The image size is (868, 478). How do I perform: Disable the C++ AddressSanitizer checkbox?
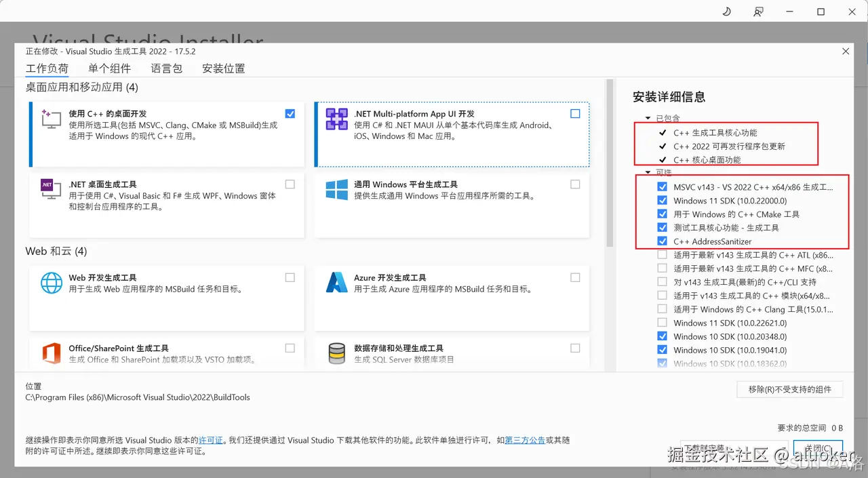click(x=662, y=241)
